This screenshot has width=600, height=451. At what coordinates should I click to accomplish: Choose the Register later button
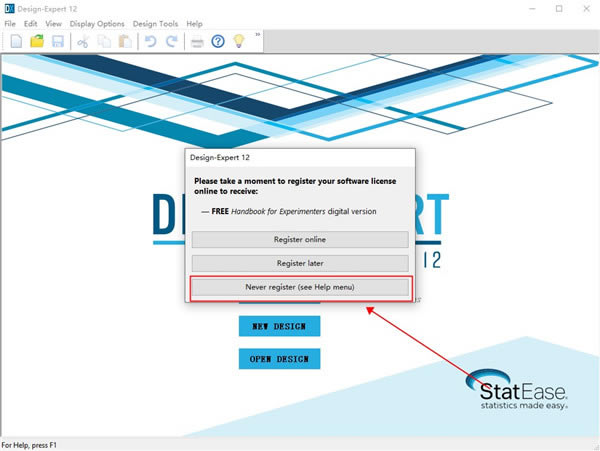click(x=300, y=263)
